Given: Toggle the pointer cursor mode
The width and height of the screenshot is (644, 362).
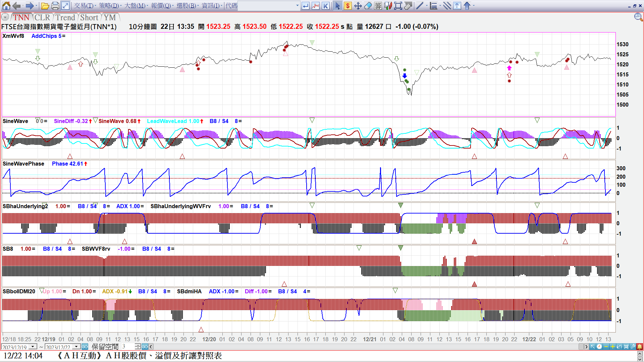Looking at the screenshot, I should 337,6.
